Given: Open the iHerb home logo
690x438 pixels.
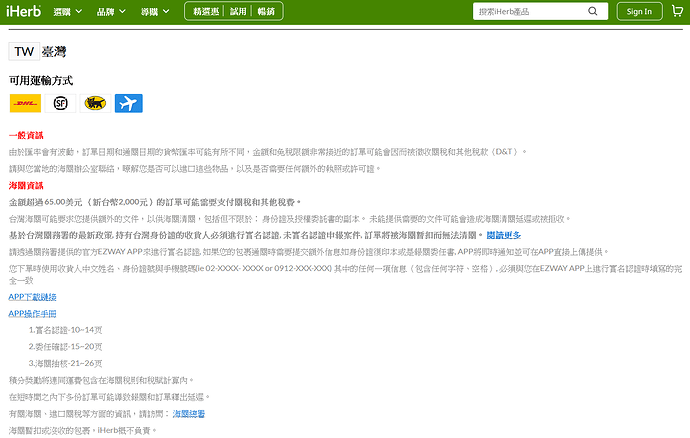Looking at the screenshot, I should coord(24,11).
